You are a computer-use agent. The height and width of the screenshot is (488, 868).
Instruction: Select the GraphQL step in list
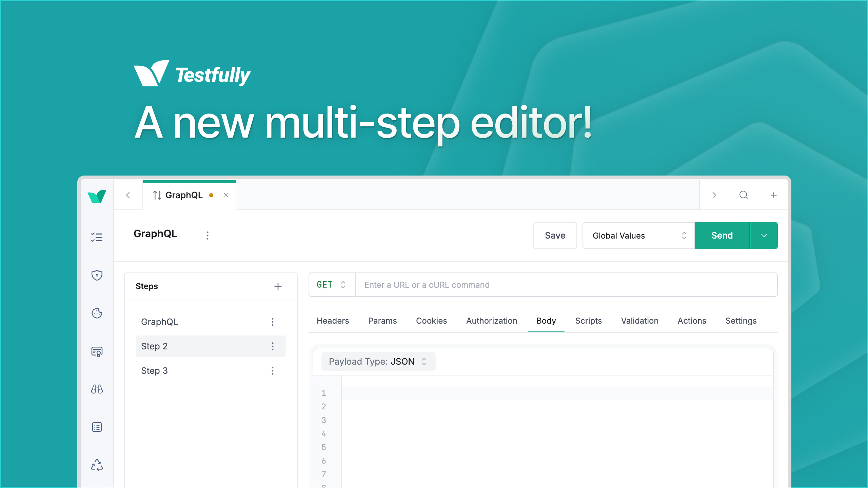[x=211, y=322]
